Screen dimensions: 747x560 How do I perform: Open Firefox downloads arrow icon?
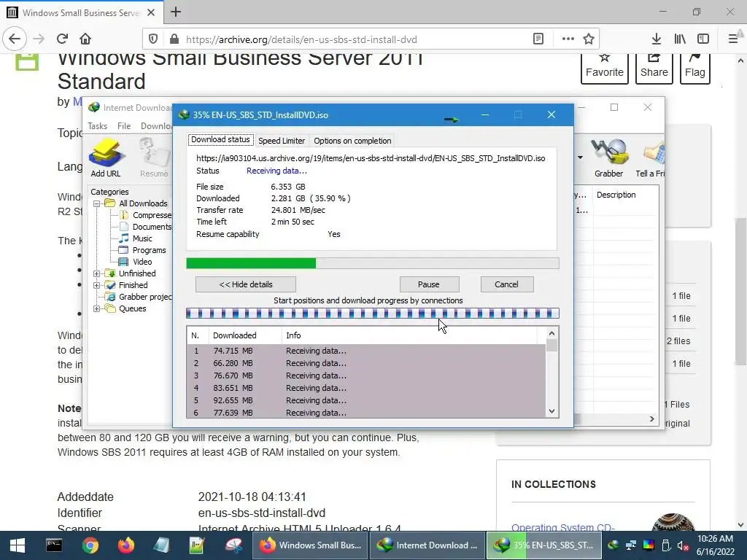coord(657,39)
